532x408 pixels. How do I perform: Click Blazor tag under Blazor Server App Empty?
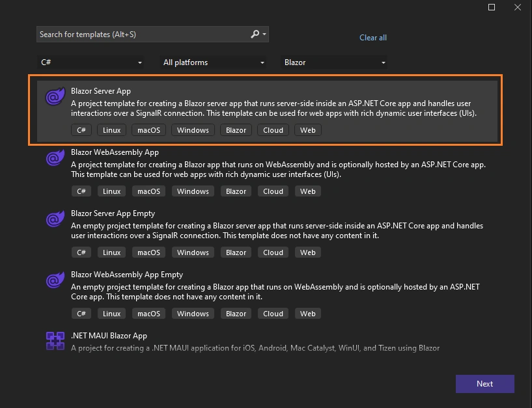(x=236, y=252)
